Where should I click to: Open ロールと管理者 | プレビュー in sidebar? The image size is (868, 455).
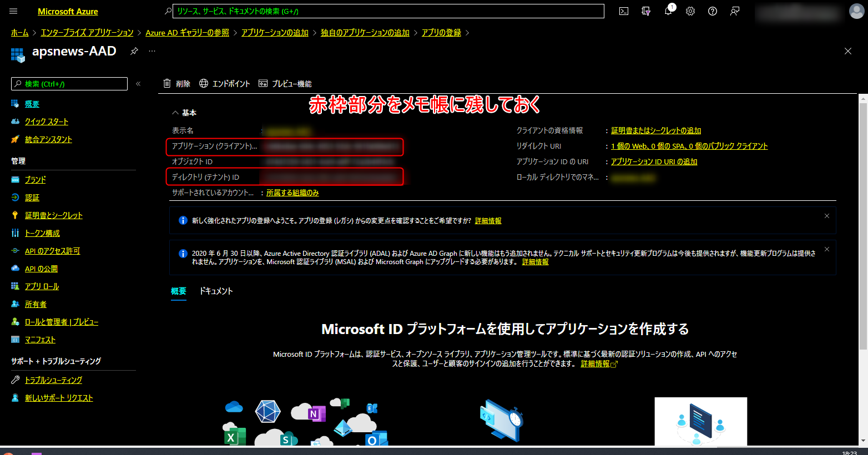(62, 322)
